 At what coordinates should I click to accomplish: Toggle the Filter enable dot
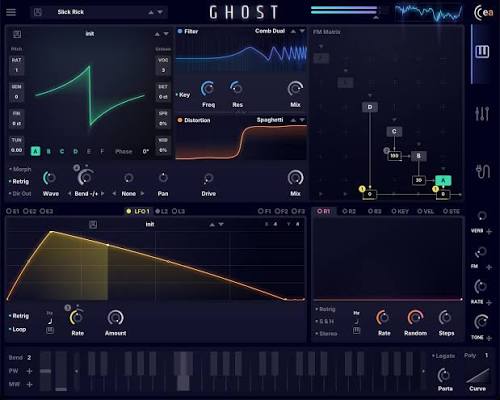pyautogui.click(x=180, y=31)
